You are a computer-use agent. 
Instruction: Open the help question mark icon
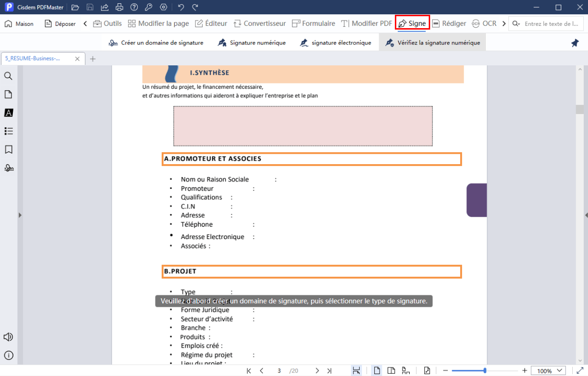[134, 7]
